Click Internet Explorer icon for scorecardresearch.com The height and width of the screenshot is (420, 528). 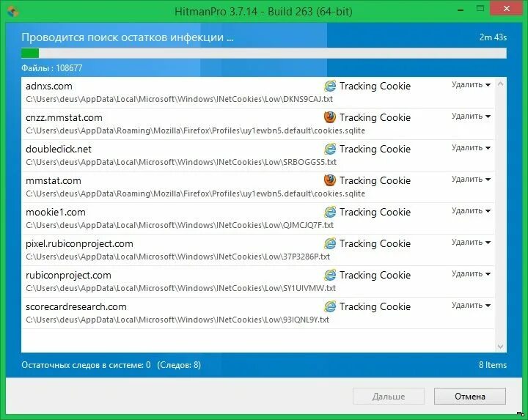[x=330, y=306]
